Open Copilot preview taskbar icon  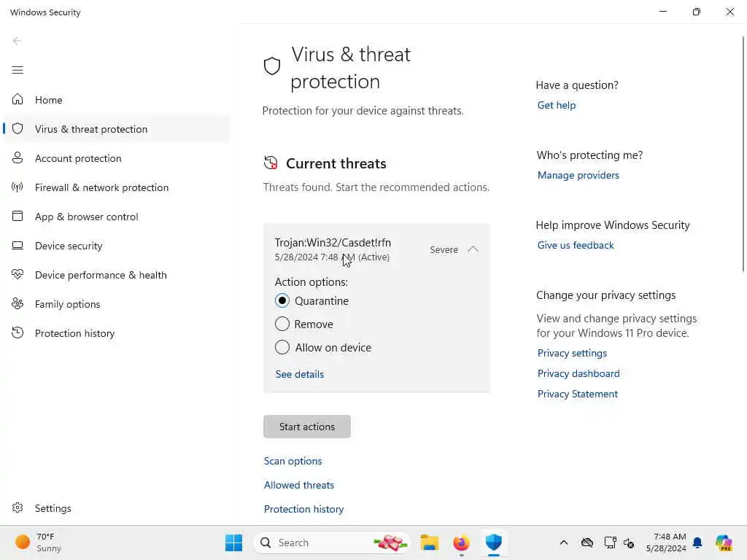(x=724, y=542)
